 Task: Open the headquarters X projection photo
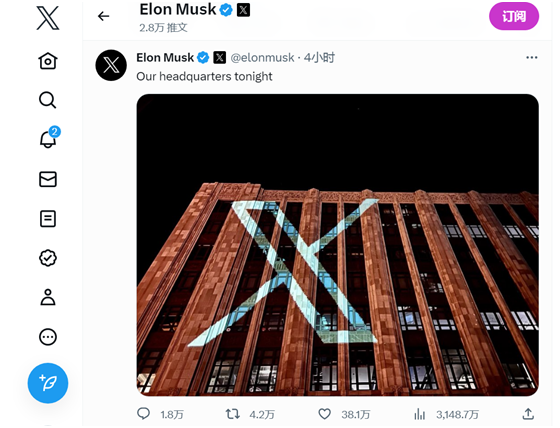coord(338,245)
